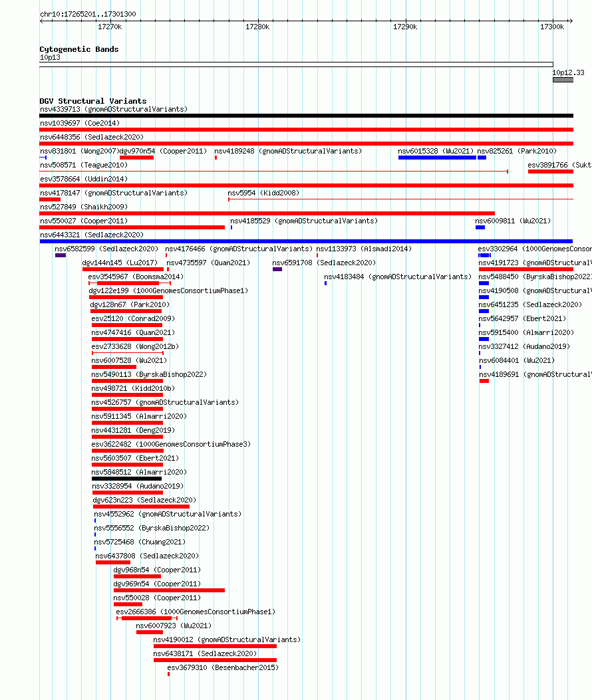Open nsv4183484 gnomADStructuralVariants label
This screenshot has width=592, height=700.
click(398, 277)
